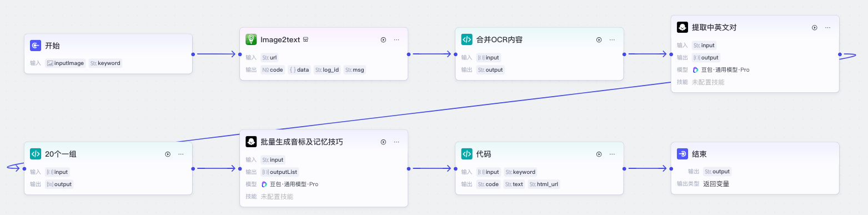
Task: Click 返回变量 output type in 结束
Action: click(716, 184)
